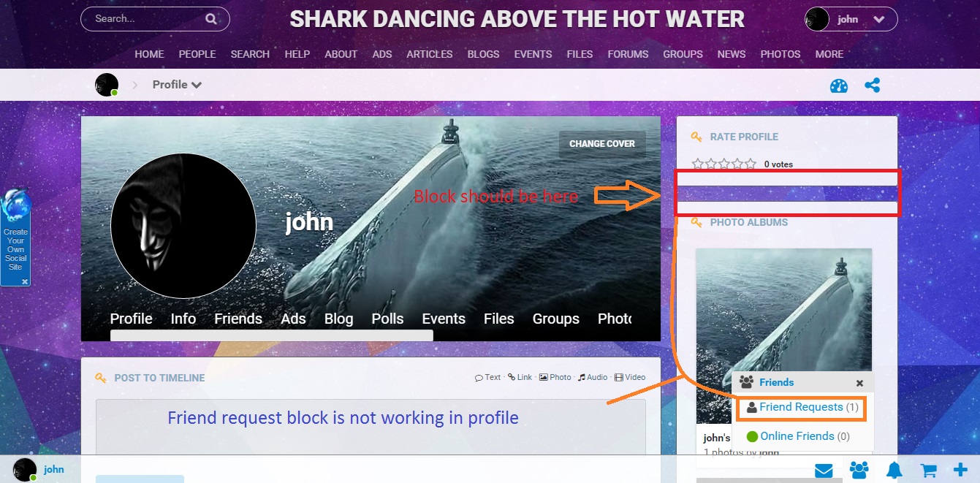The height and width of the screenshot is (483, 980).
Task: Select the Ads tab on cover
Action: click(293, 319)
